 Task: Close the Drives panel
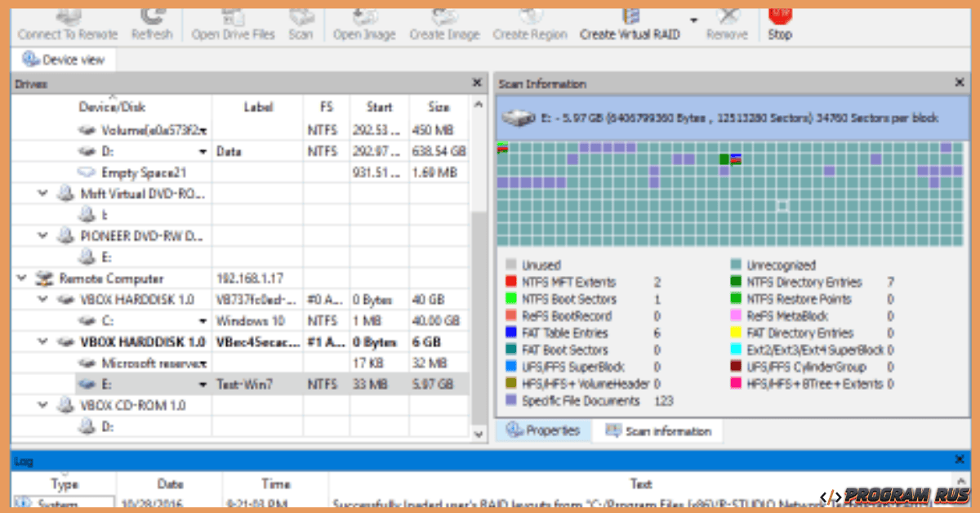coord(477,83)
